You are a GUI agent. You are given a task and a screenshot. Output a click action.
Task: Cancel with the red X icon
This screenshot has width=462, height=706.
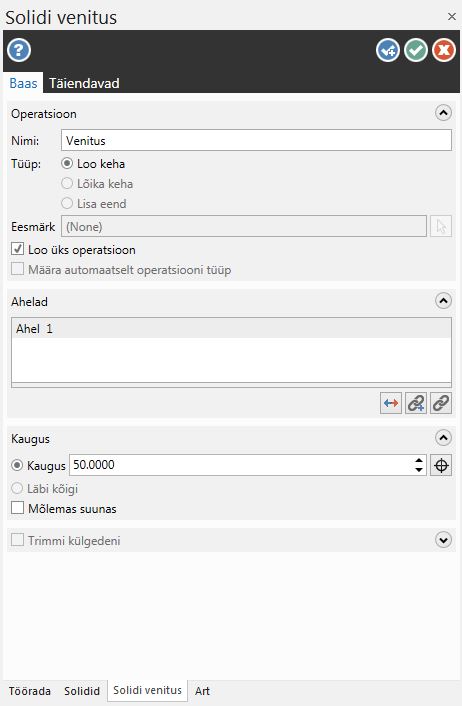[444, 50]
